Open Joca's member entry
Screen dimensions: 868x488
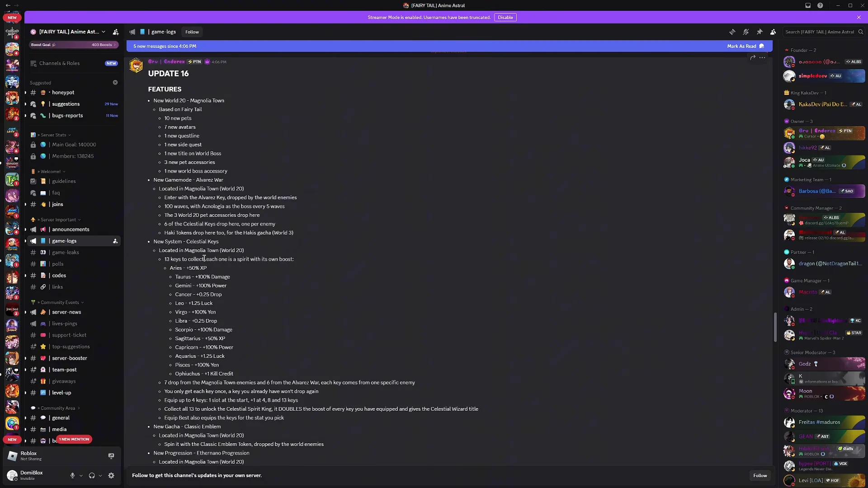point(824,162)
